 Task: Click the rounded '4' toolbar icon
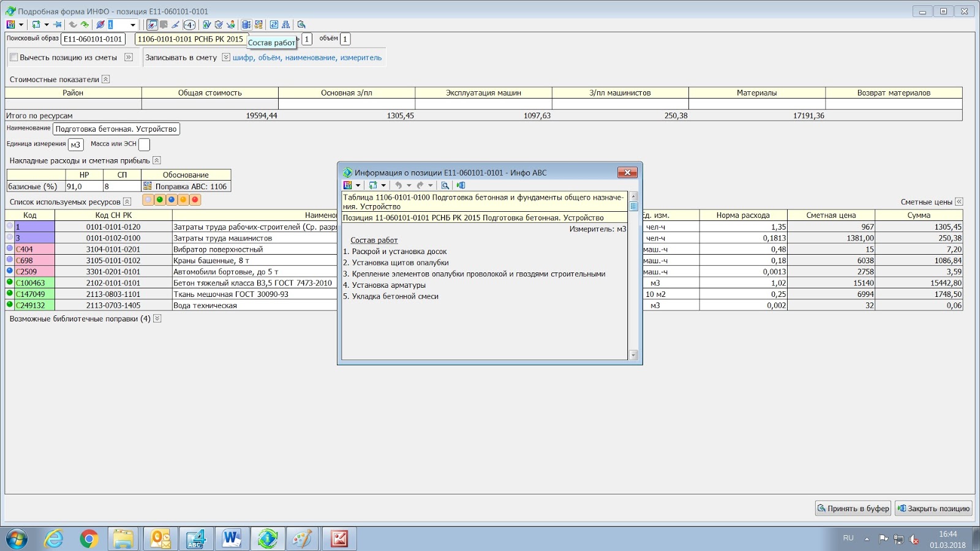189,24
